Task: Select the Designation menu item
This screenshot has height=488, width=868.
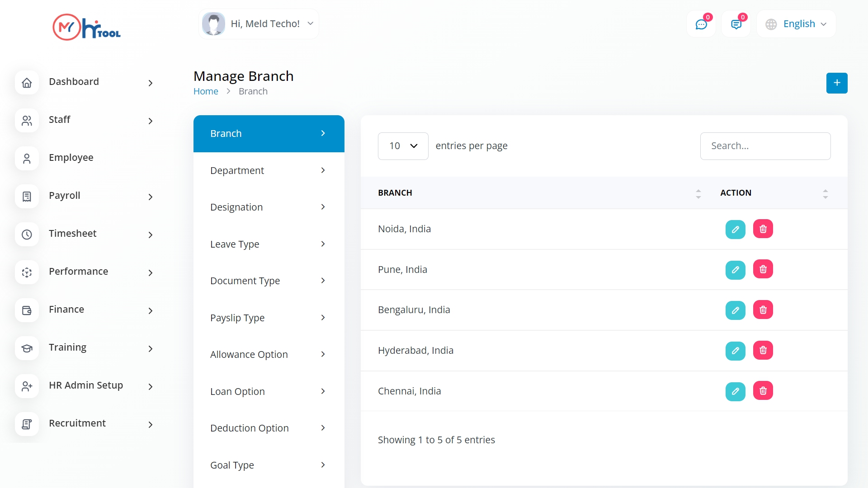Action: (x=269, y=207)
